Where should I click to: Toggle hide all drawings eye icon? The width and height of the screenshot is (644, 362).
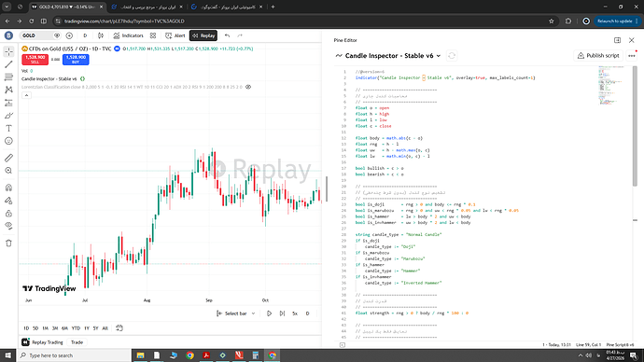click(8, 226)
